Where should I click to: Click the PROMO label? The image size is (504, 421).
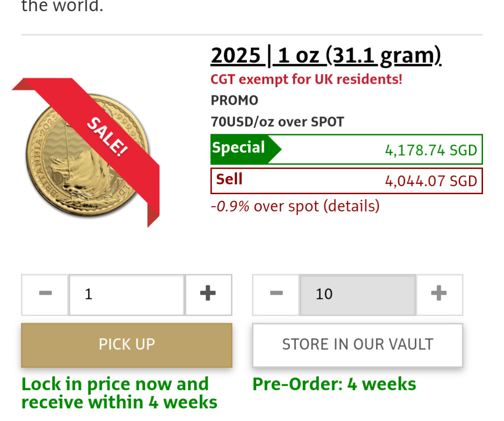pyautogui.click(x=235, y=101)
